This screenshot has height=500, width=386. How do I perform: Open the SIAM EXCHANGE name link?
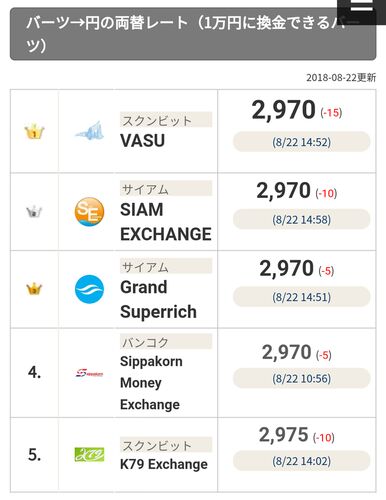(x=166, y=222)
